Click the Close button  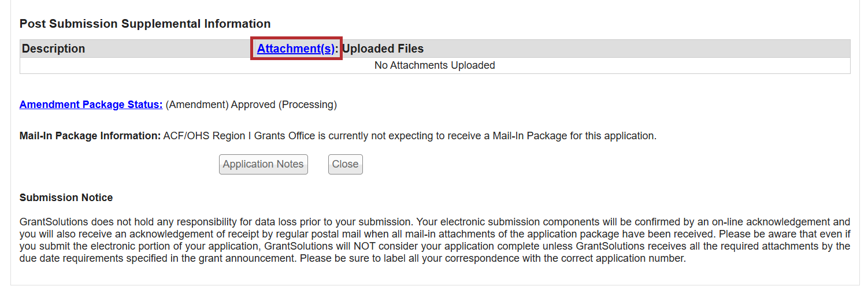click(x=345, y=164)
